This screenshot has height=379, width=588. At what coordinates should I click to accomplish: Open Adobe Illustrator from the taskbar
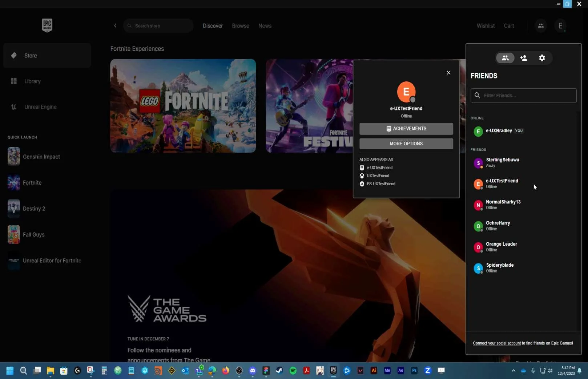(374, 371)
